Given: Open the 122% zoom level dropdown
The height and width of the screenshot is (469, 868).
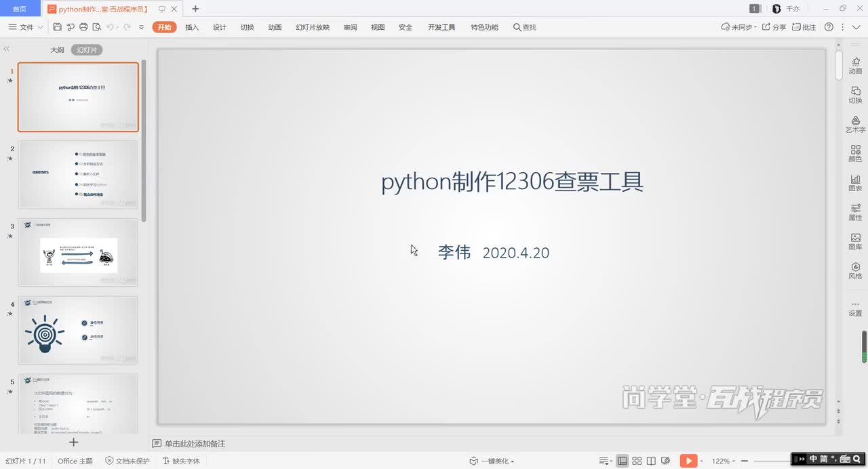Looking at the screenshot, I should point(724,461).
